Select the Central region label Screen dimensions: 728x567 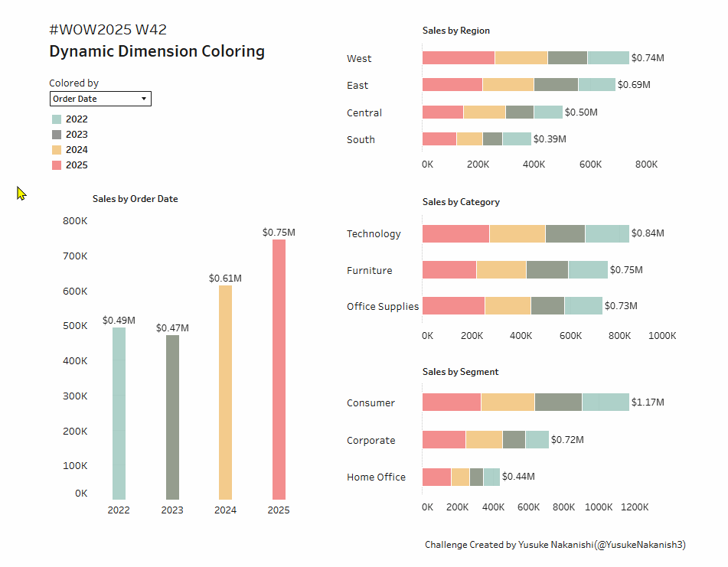click(x=364, y=112)
